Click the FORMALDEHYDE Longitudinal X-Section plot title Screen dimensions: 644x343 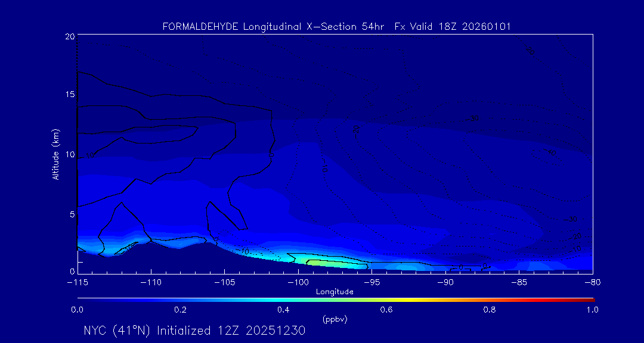pyautogui.click(x=336, y=27)
